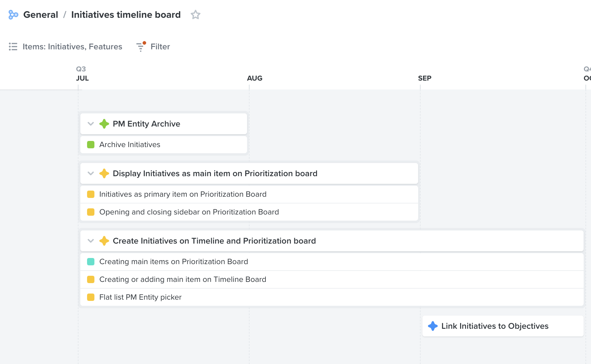Click the board hierarchy icon beside General
Image resolution: width=591 pixels, height=364 pixels.
click(x=13, y=14)
